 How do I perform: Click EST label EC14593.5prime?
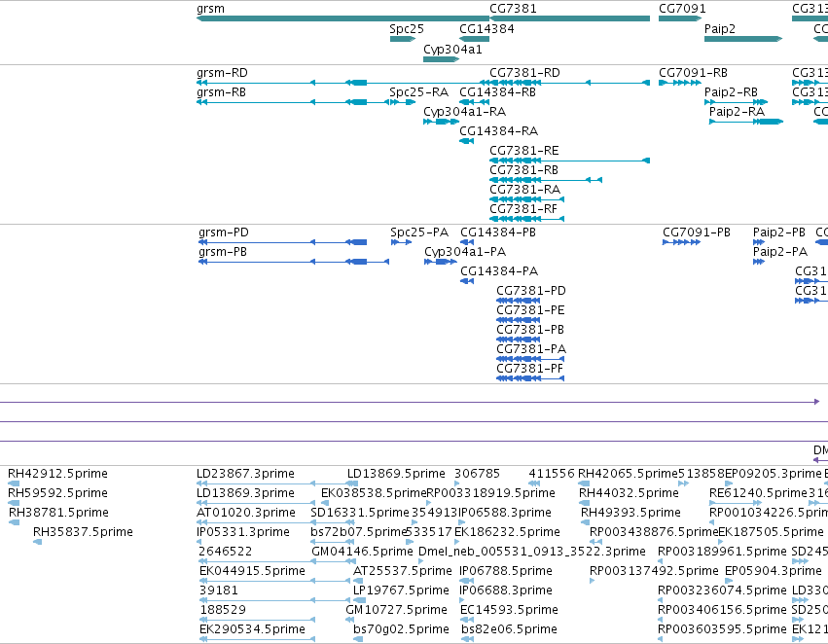[509, 610]
